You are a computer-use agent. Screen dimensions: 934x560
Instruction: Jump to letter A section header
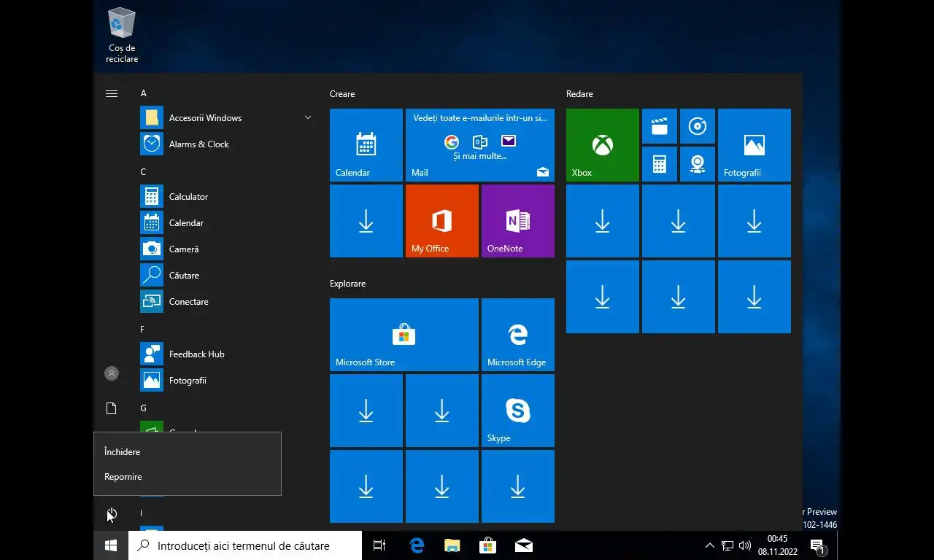[x=143, y=93]
